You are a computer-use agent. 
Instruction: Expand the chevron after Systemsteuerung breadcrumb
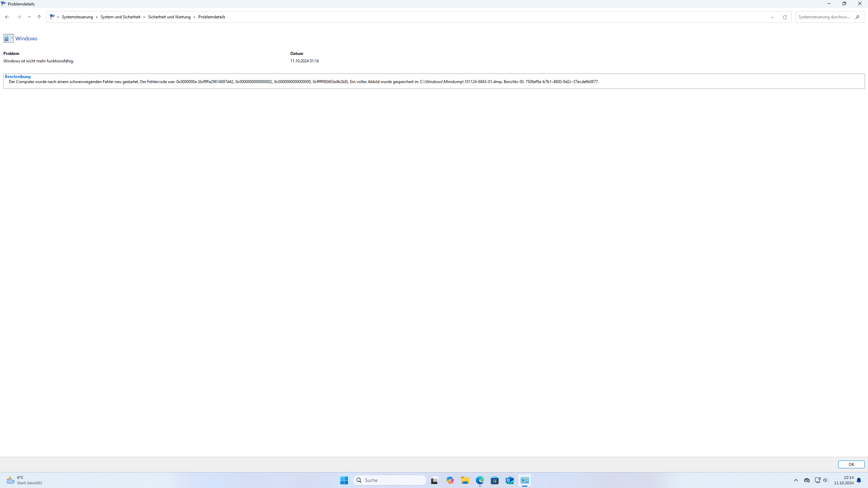pos(97,17)
